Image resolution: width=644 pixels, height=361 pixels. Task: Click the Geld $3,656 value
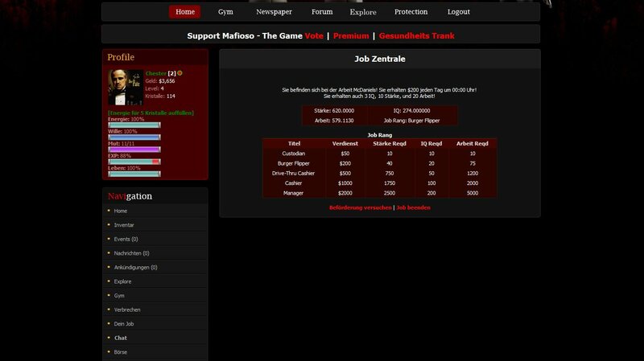click(167, 81)
